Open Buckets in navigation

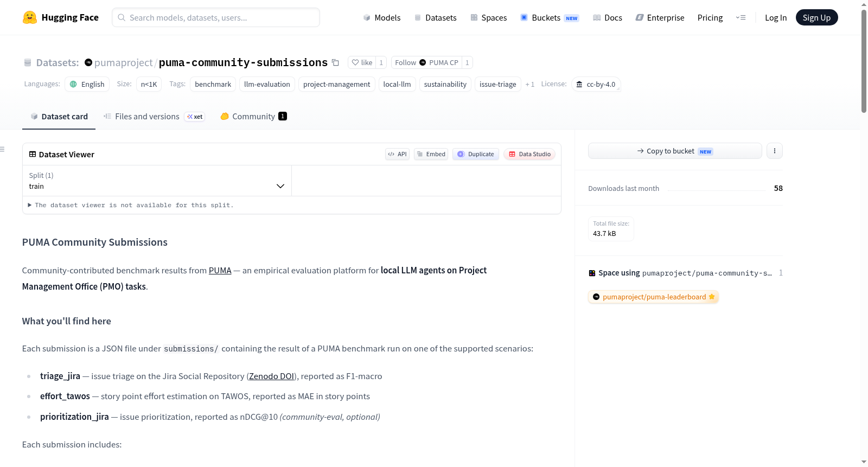(x=549, y=17)
